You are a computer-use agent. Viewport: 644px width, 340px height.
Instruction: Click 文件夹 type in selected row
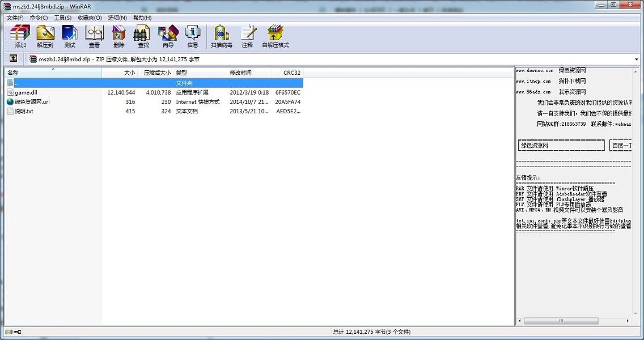[x=184, y=83]
